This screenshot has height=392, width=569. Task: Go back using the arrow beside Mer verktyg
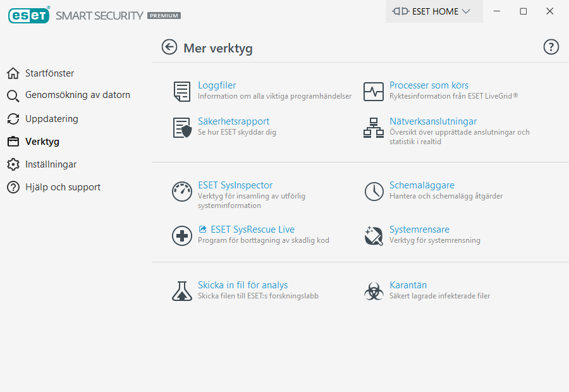pyautogui.click(x=169, y=47)
